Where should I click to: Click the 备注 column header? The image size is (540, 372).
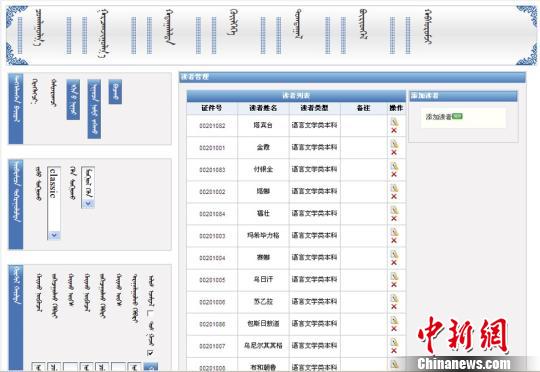pyautogui.click(x=363, y=108)
